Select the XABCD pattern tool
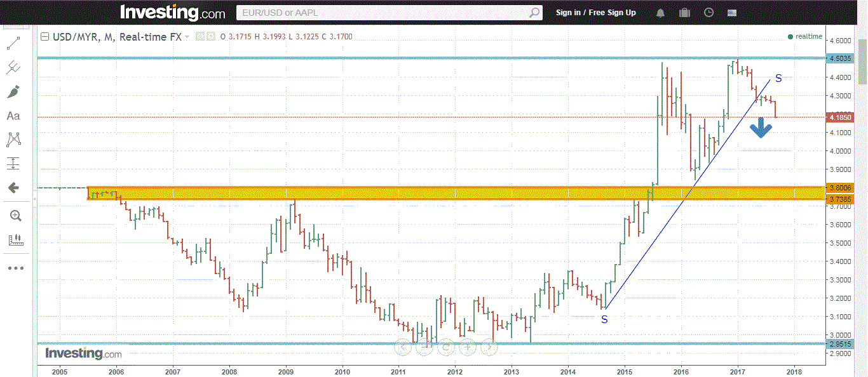This screenshot has width=868, height=377. pos(13,140)
